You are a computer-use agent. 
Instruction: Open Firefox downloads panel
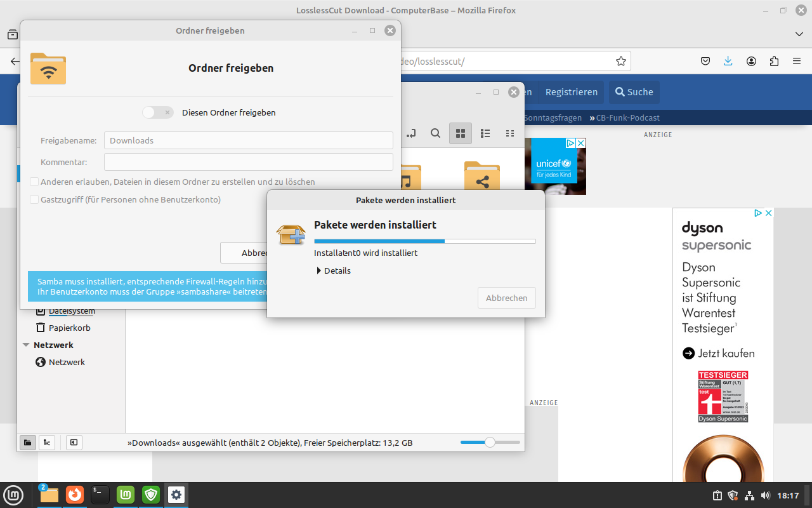[x=728, y=61]
